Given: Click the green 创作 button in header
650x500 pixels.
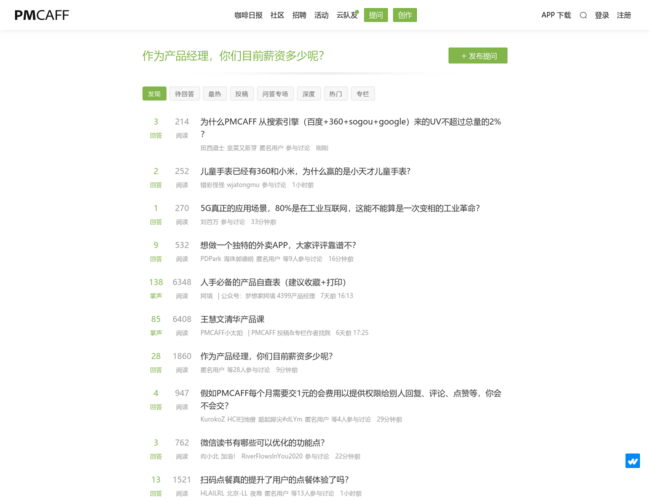Looking at the screenshot, I should coord(405,15).
